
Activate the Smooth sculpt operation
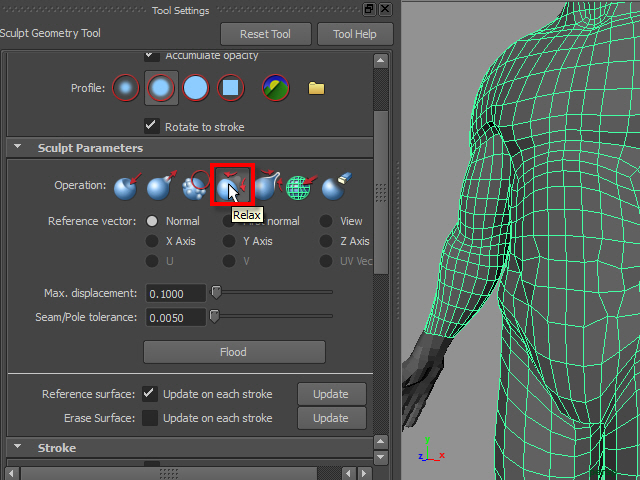pos(196,186)
